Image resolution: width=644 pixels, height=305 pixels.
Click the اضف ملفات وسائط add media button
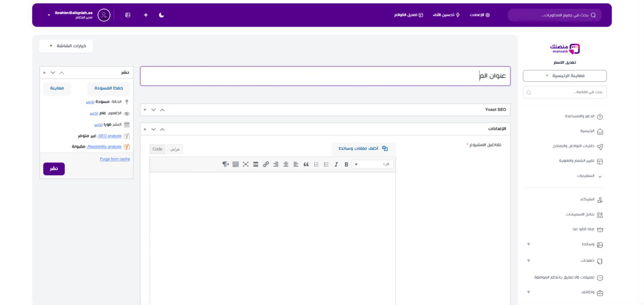click(x=363, y=148)
